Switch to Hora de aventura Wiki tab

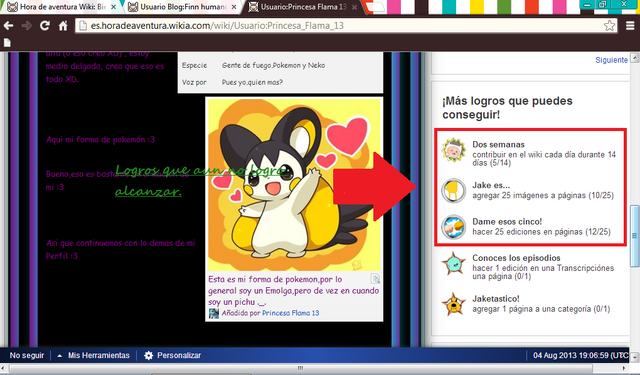(x=62, y=7)
